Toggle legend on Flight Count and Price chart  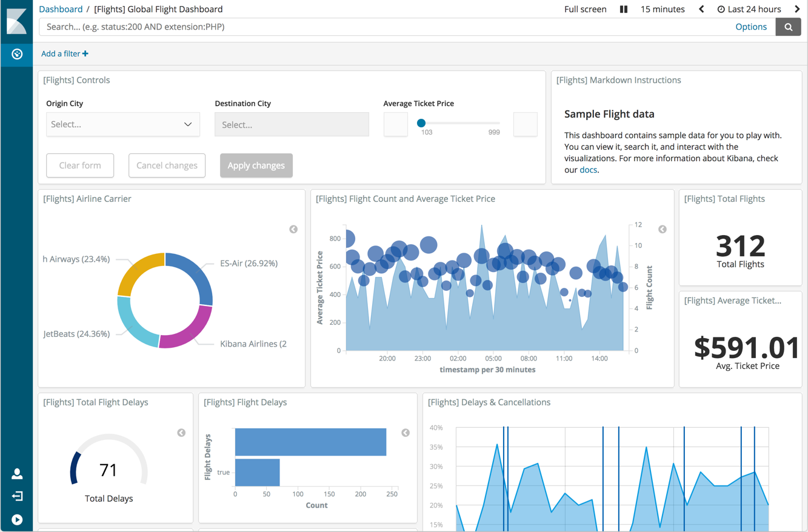pyautogui.click(x=663, y=229)
